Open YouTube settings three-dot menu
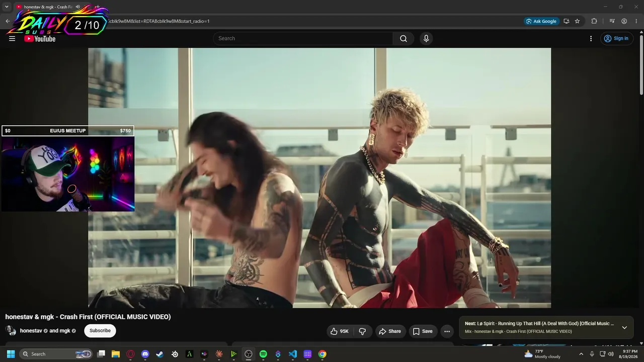644x362 pixels. coord(591,39)
